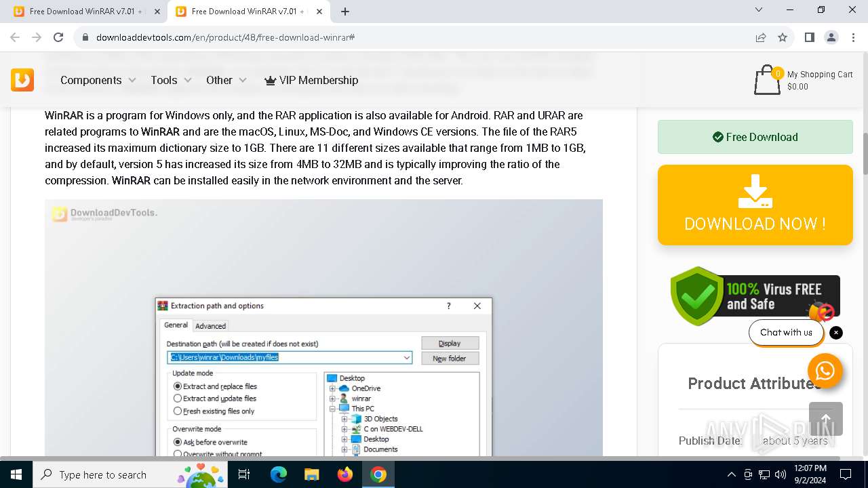Image resolution: width=868 pixels, height=488 pixels.
Task: Click the DownloadDevTools site logo icon
Action: tap(22, 80)
